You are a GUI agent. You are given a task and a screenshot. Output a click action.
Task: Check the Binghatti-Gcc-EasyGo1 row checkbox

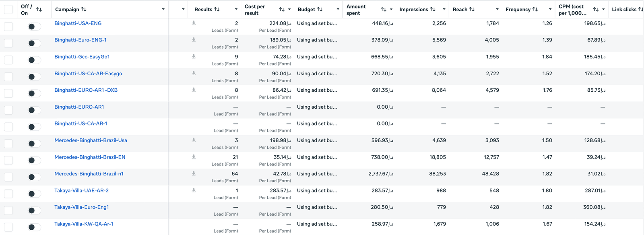coord(8,60)
